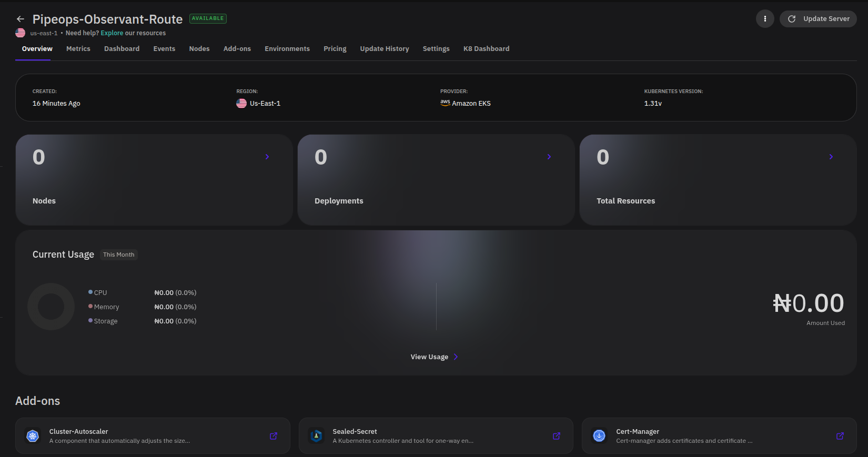Click the 16 Minutes Ago created value
The image size is (868, 457).
(56, 104)
